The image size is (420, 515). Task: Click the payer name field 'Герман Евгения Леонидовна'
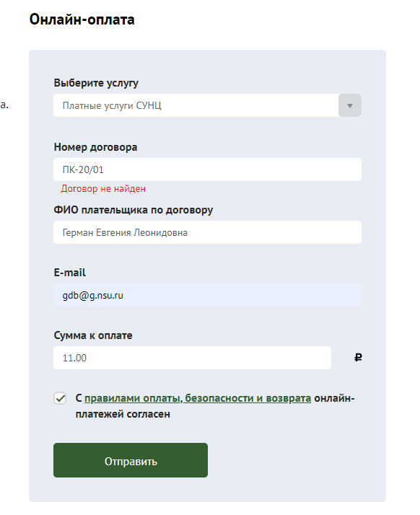207,232
